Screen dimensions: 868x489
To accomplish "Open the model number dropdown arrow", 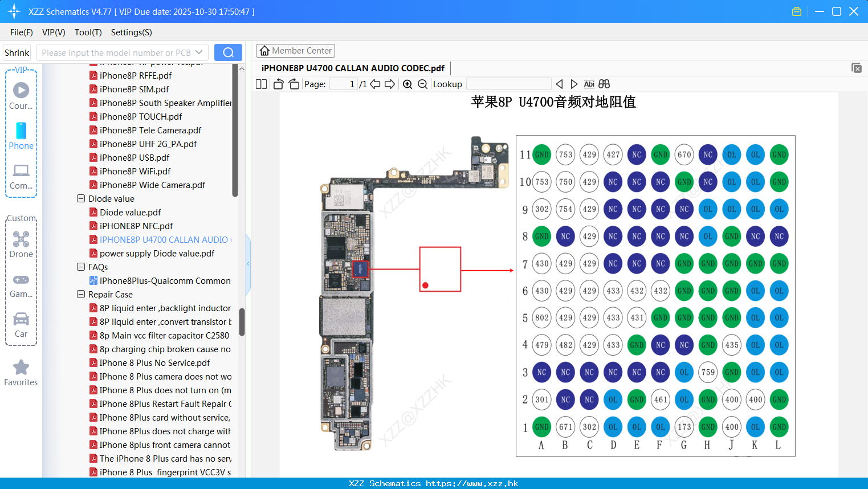I will click(199, 52).
